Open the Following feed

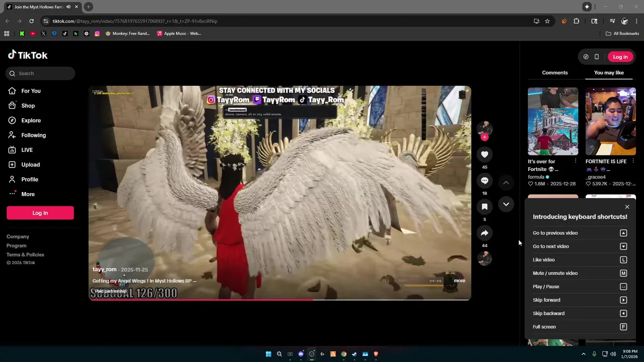pyautogui.click(x=27, y=135)
